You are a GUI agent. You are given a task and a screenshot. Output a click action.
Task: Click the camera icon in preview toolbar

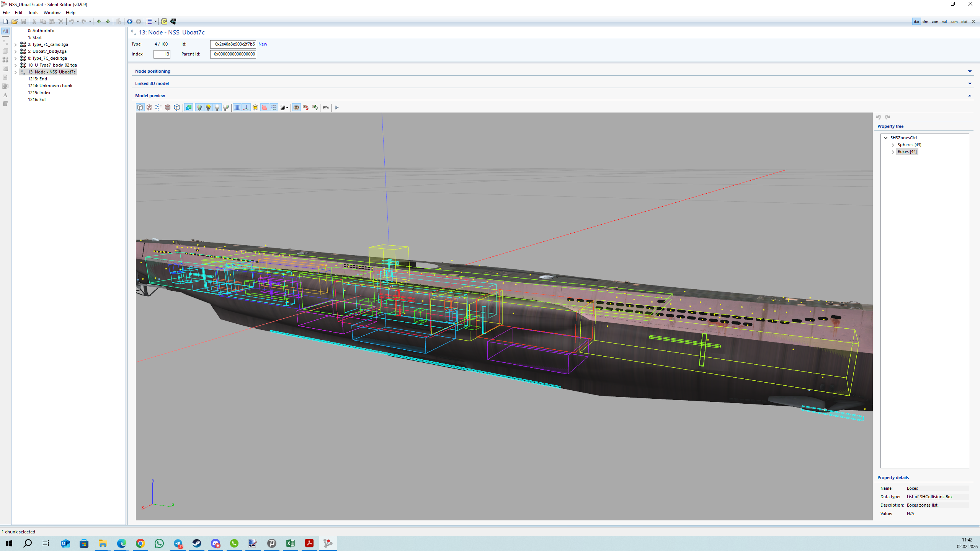point(326,108)
